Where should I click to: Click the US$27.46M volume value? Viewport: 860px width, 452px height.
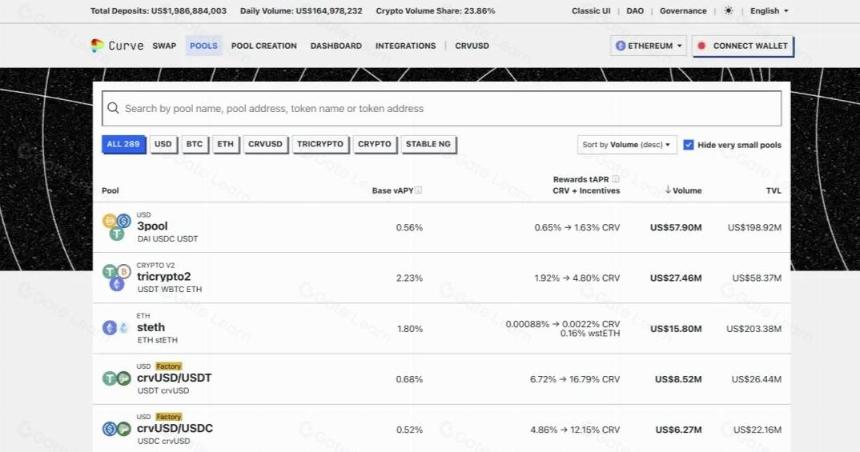pyautogui.click(x=676, y=278)
